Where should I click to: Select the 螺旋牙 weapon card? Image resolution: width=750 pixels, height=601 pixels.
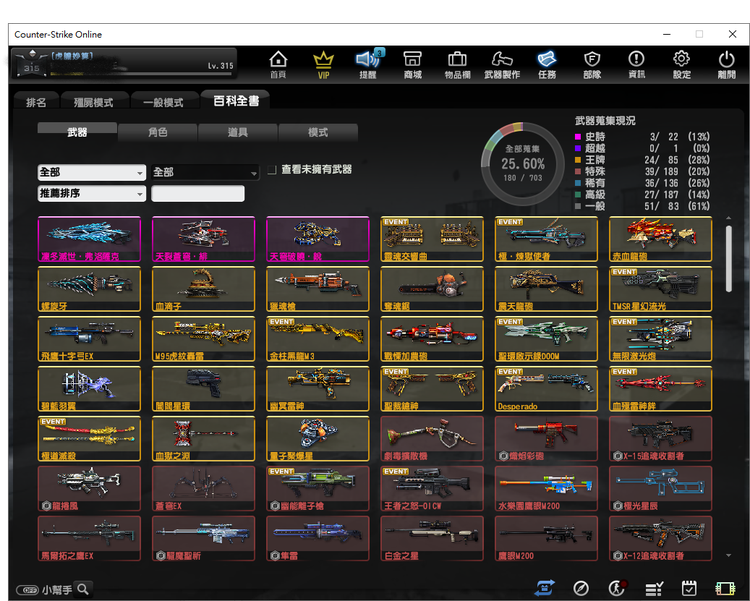pos(89,289)
